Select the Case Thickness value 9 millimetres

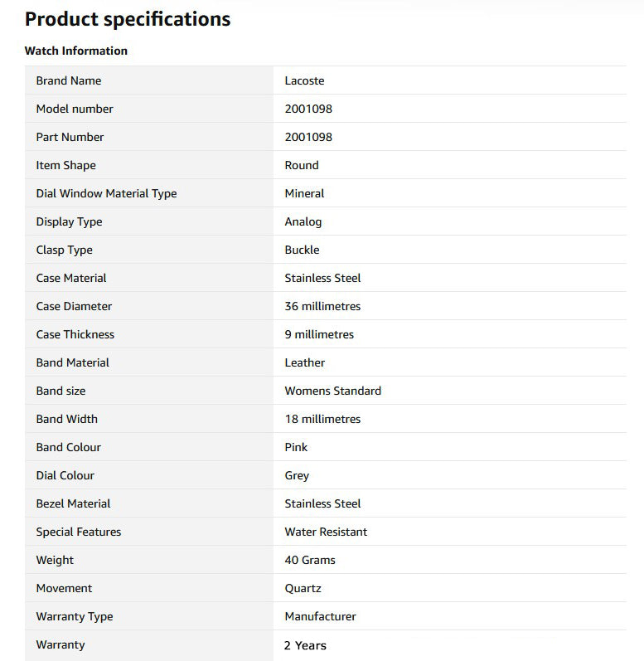coord(319,335)
